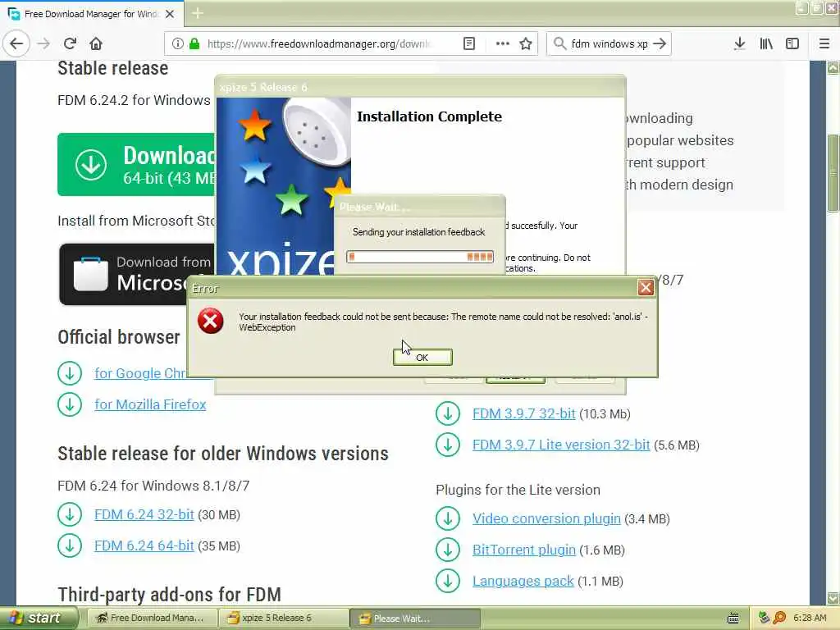Toggle Firefox sidebar icon

click(x=792, y=43)
